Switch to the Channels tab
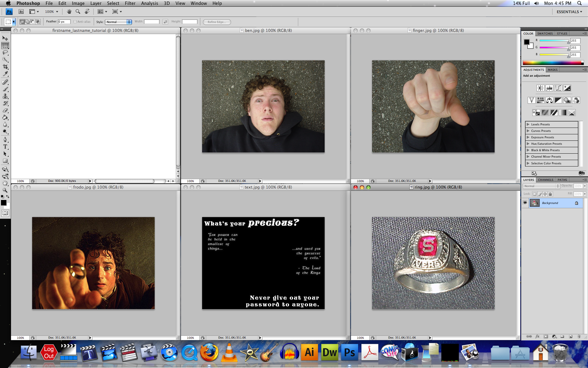This screenshot has width=588, height=368. [x=546, y=180]
